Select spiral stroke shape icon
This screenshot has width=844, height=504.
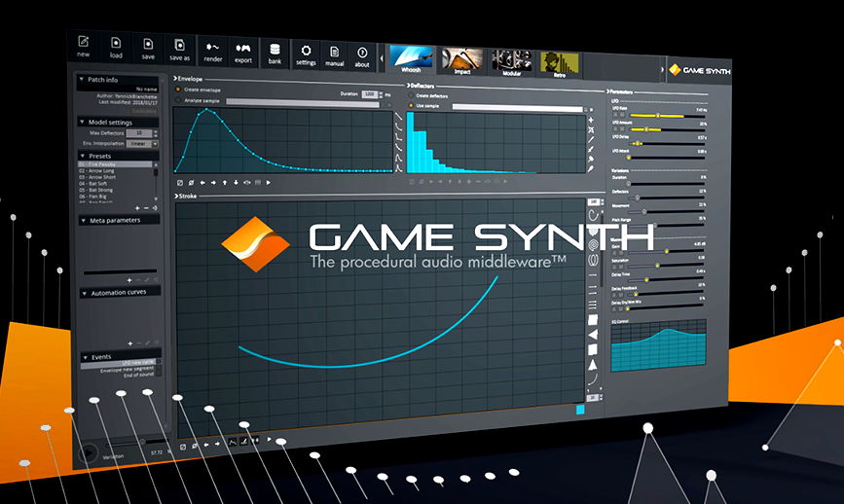tap(593, 245)
